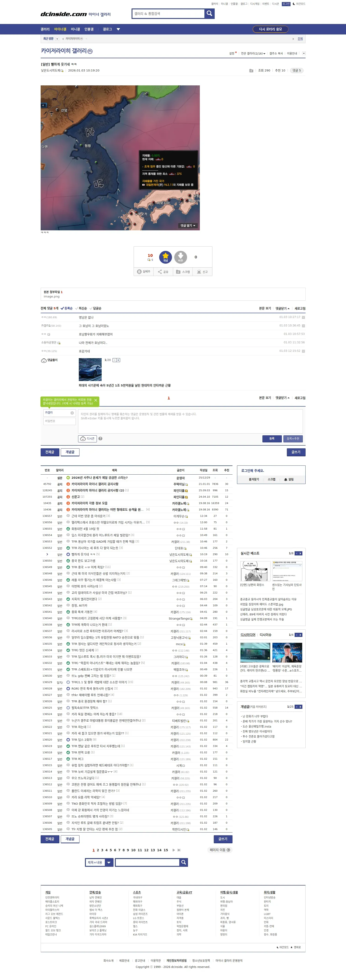The width and height of the screenshot is (346, 980).
Task: Open the 최근 방문 dropdown
Action: click(57, 39)
